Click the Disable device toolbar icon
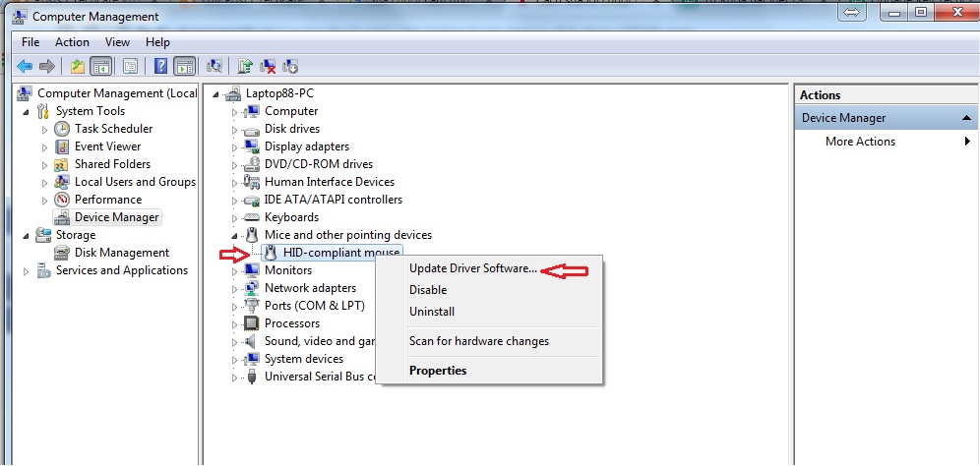Viewport: 980px width, 466px height. click(290, 66)
